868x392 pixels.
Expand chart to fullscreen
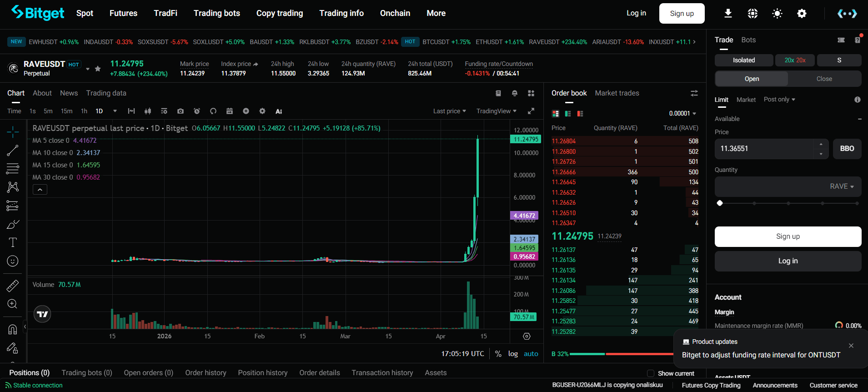coord(531,111)
